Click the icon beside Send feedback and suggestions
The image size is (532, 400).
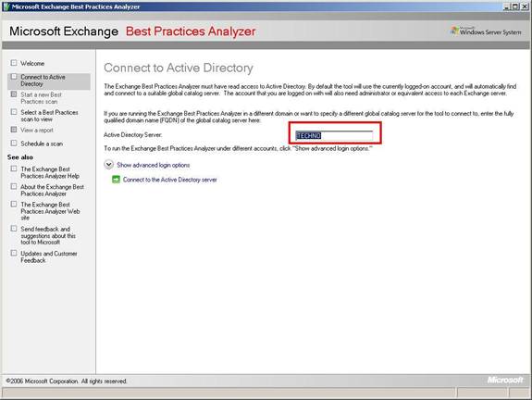click(14, 229)
